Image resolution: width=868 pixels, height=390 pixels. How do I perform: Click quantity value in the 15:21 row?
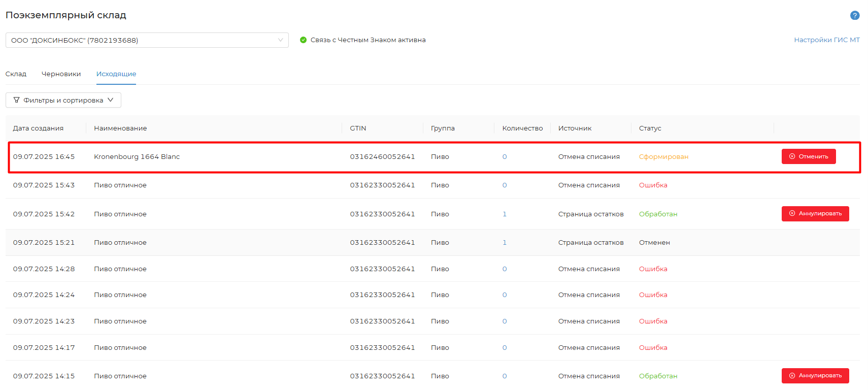504,243
